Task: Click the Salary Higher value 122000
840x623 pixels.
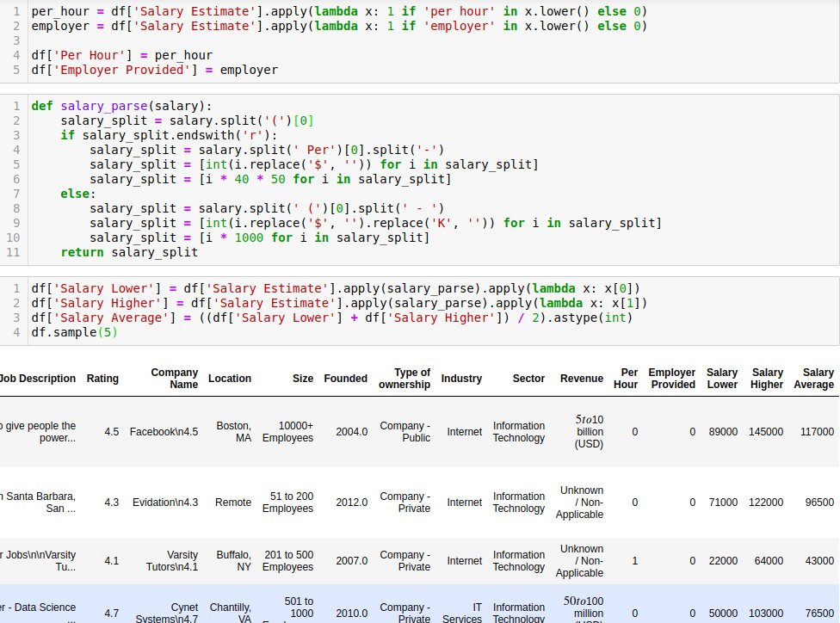Action: tap(765, 503)
